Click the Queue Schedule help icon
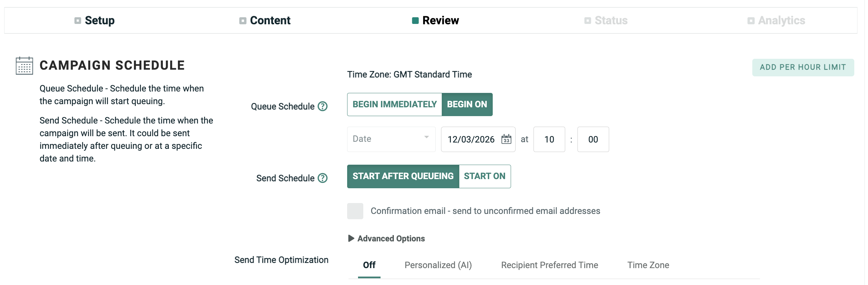The width and height of the screenshot is (868, 285). click(323, 106)
